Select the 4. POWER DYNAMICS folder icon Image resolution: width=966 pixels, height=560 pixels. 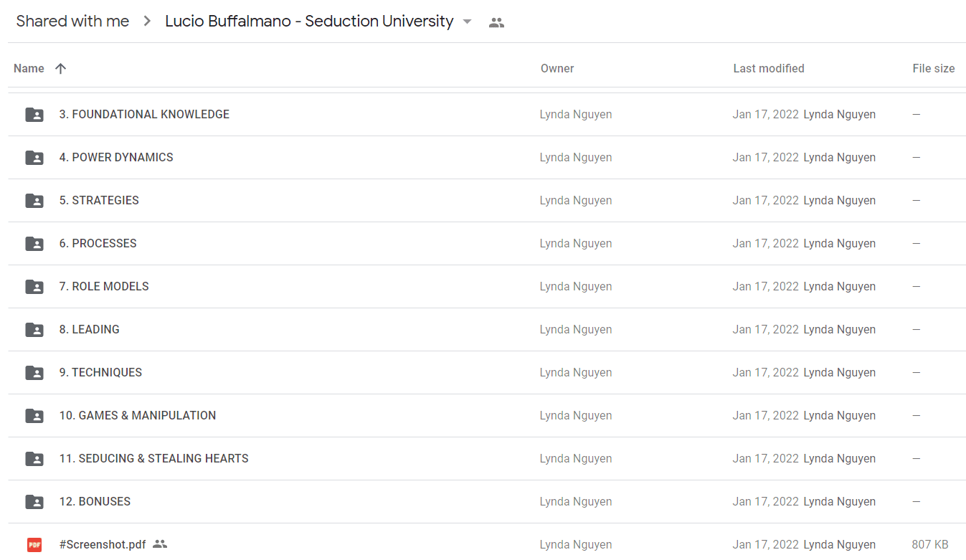pos(34,158)
